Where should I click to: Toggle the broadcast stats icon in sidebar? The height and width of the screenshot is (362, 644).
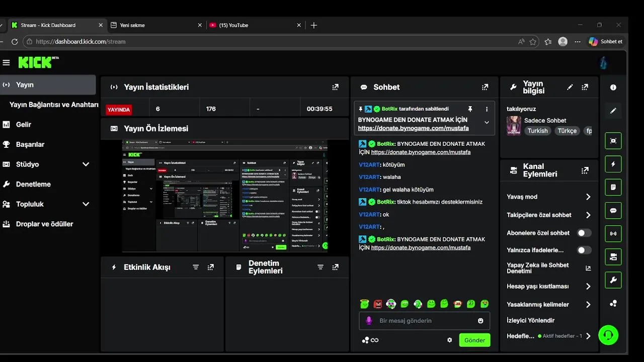coord(613,234)
